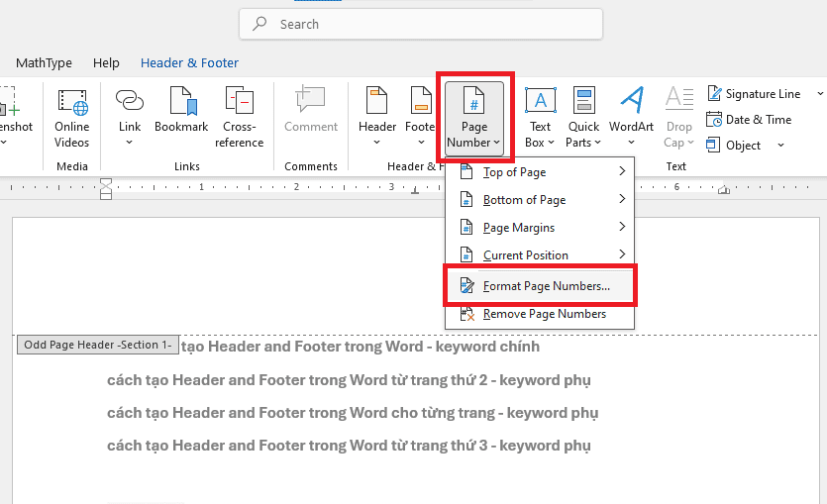Click the Screenshot button at ribbon edge
The width and height of the screenshot is (827, 504).
click(15, 118)
